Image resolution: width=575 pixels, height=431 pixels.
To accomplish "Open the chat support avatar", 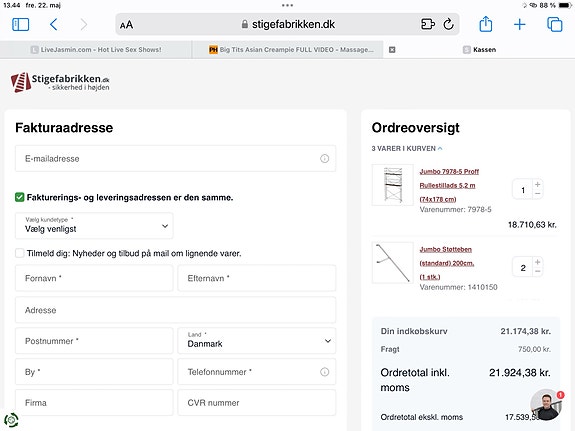I will [546, 404].
